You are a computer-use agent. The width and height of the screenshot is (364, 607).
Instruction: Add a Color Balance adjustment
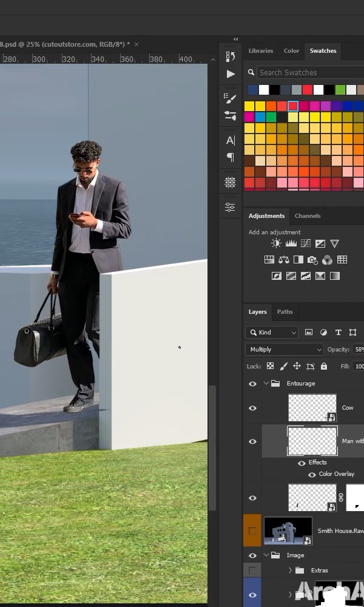pyautogui.click(x=283, y=260)
